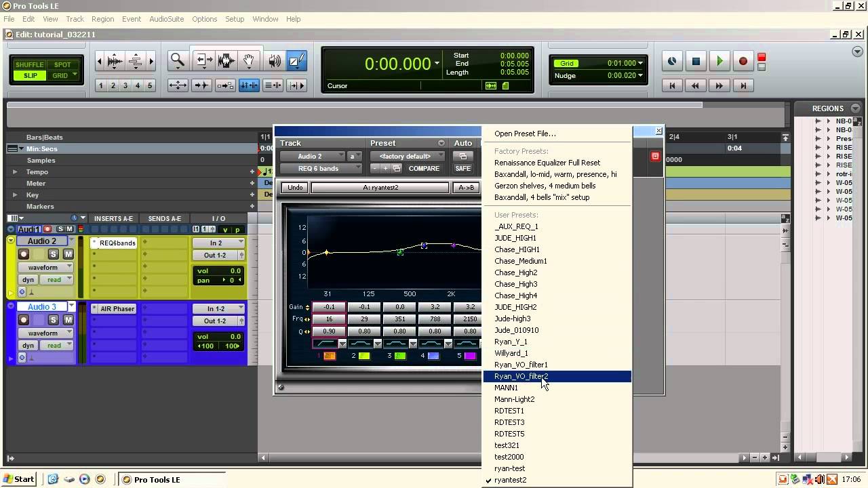This screenshot has height=488, width=868.
Task: Click the plug-in automation enable icon under Auto
Action: point(463,156)
